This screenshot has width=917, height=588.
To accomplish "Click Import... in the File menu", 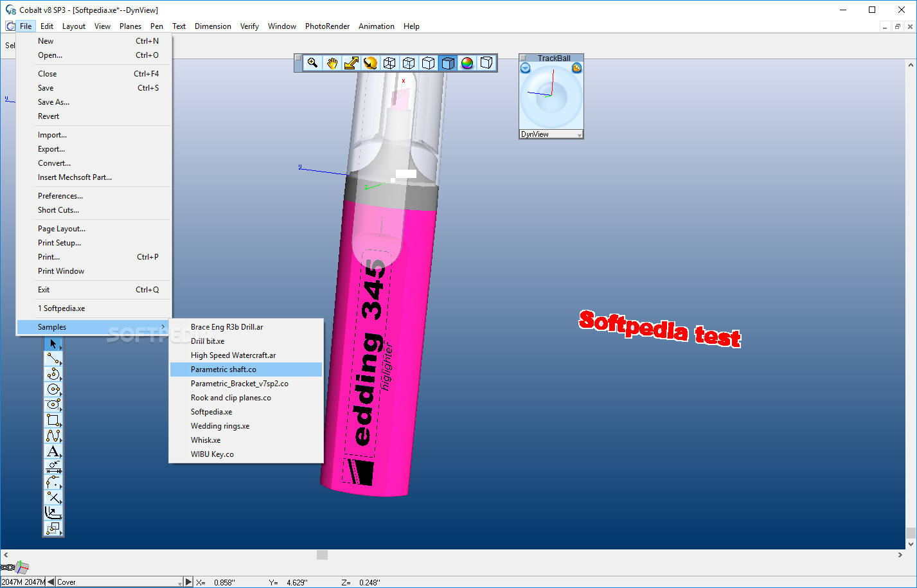I will [94, 135].
